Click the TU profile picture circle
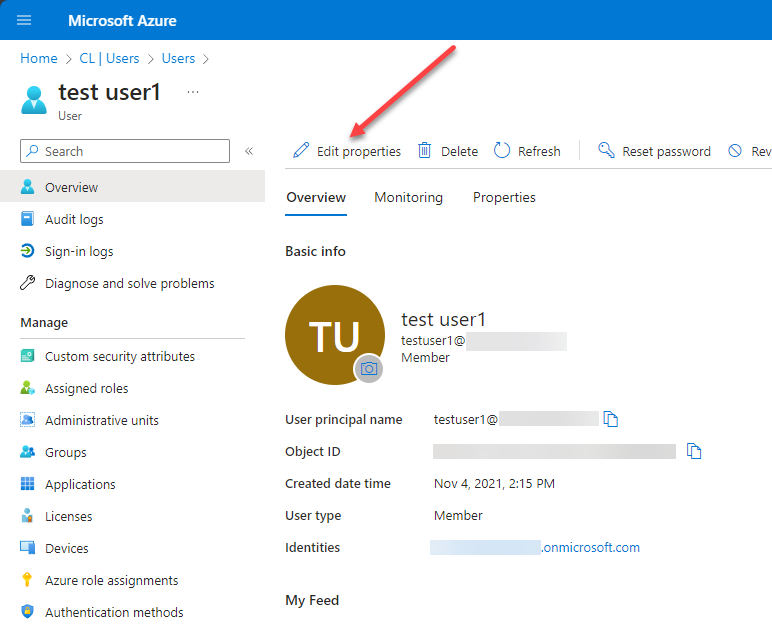The width and height of the screenshot is (772, 630). [335, 335]
